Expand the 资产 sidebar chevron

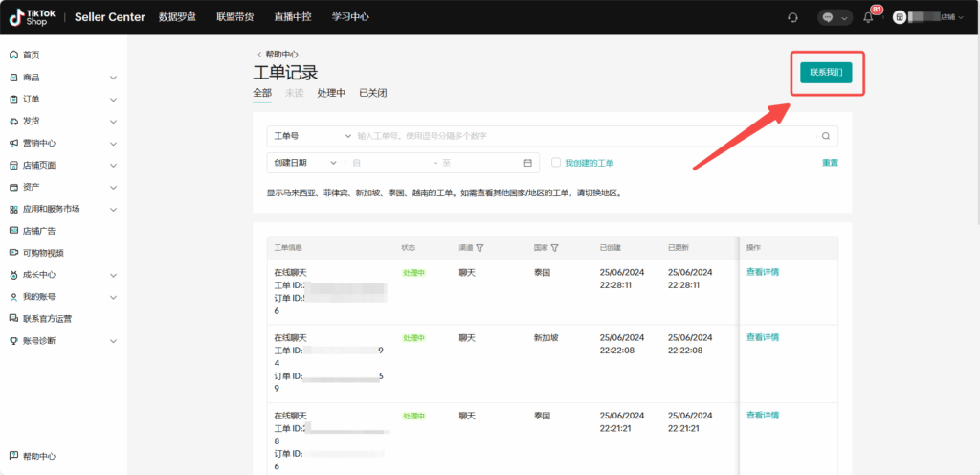(x=113, y=187)
